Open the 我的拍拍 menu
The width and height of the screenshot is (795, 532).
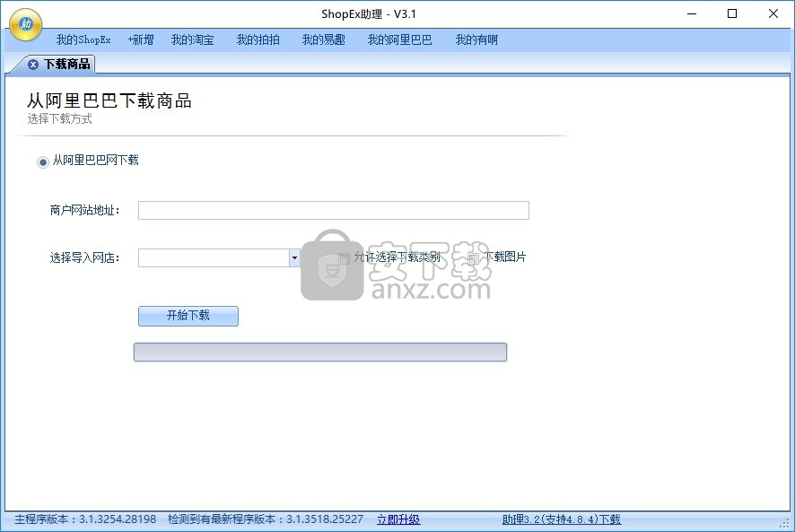coord(258,39)
